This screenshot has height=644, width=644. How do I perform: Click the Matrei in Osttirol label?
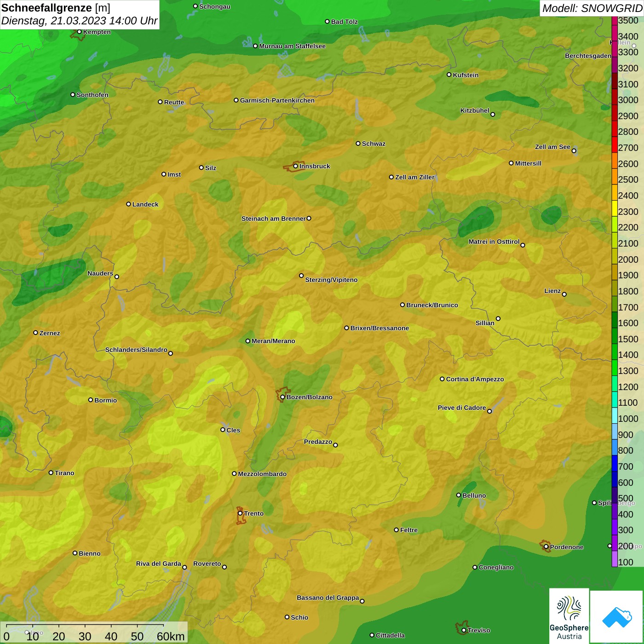[x=494, y=241]
